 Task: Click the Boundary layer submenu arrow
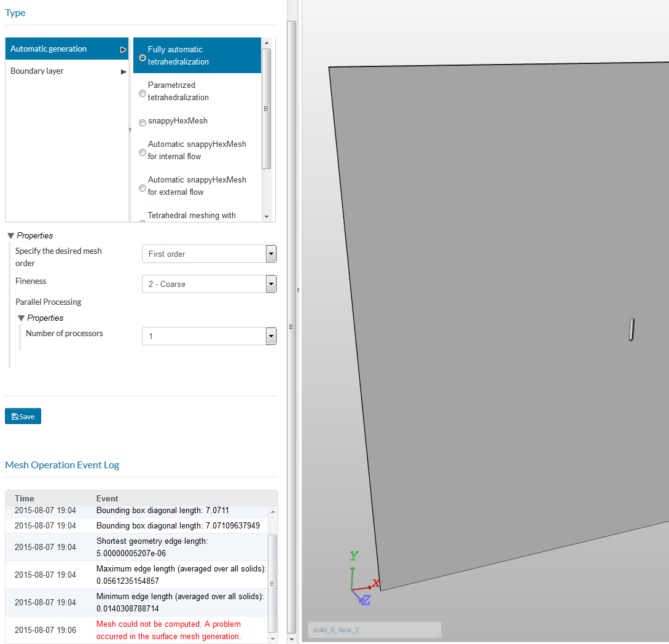[123, 72]
